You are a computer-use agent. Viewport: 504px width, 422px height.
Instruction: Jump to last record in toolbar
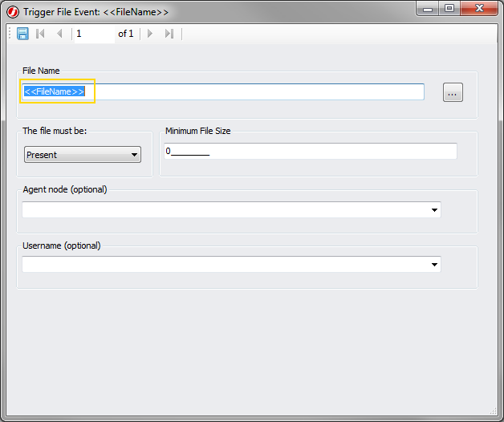pos(169,34)
